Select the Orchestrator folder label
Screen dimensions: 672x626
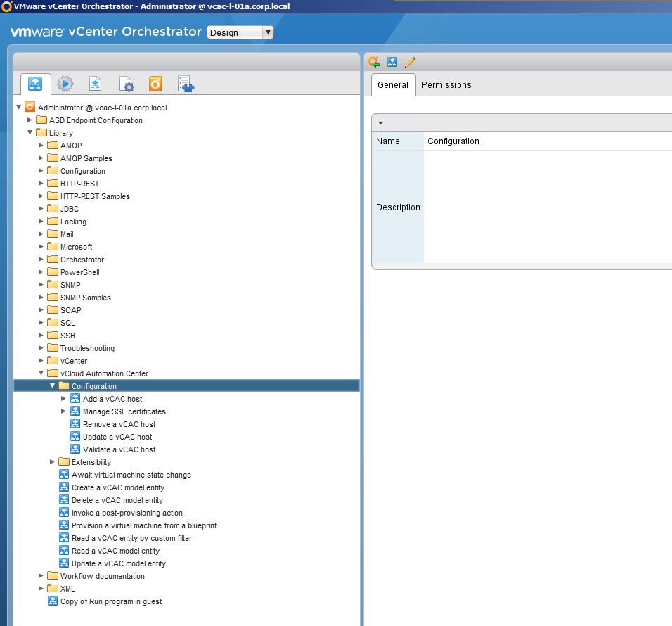(82, 260)
